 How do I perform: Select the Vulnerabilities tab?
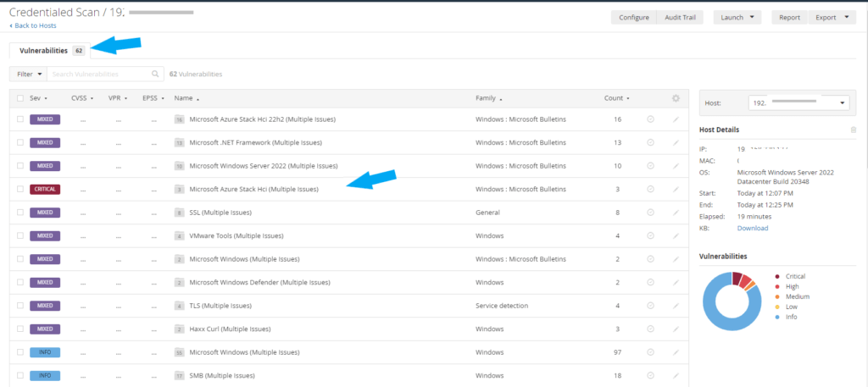[x=51, y=50]
